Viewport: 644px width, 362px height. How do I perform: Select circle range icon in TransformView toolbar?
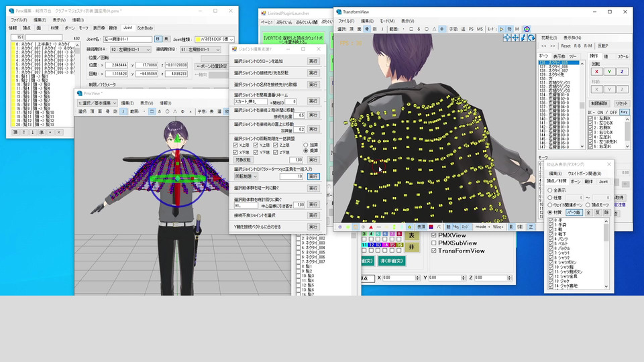[x=427, y=29]
